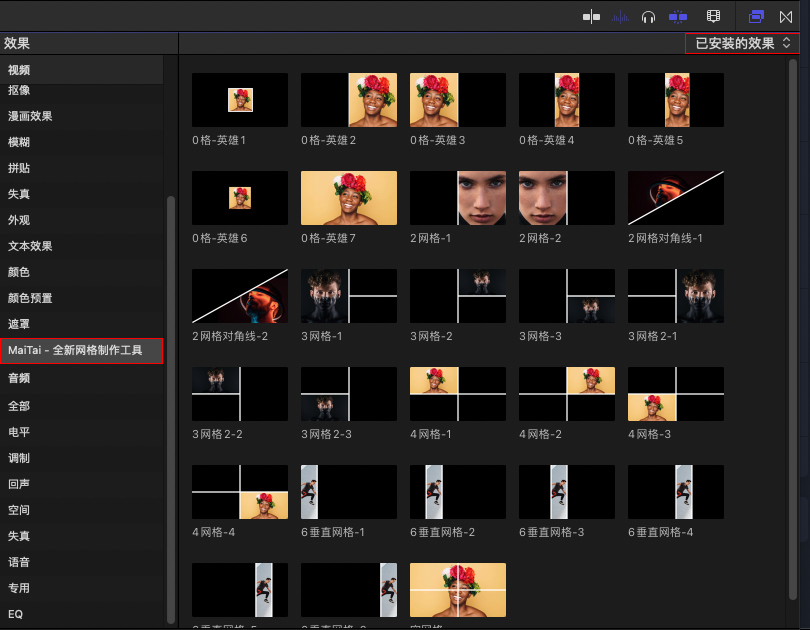
Task: Click the headphones solo icon
Action: tap(648, 18)
